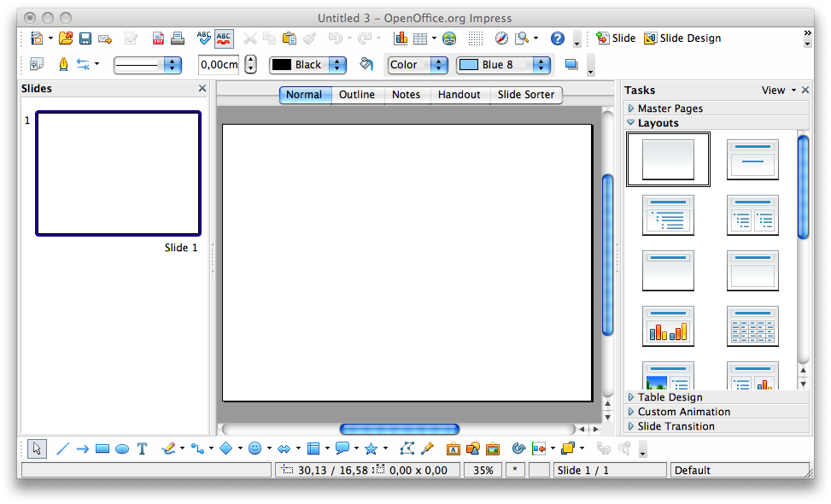The width and height of the screenshot is (831, 504).
Task: Open the line color Black dropdown
Action: click(x=337, y=65)
